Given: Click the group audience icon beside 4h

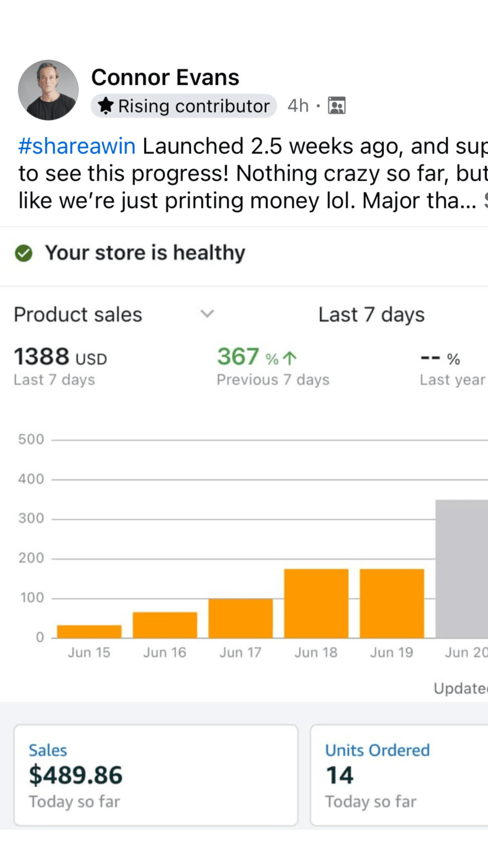Looking at the screenshot, I should pyautogui.click(x=337, y=106).
